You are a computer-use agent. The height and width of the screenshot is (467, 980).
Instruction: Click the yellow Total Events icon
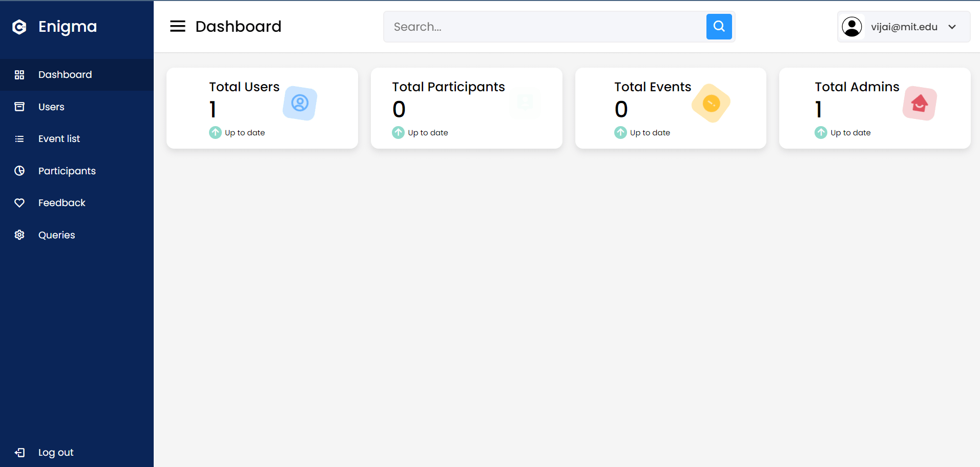click(x=711, y=104)
